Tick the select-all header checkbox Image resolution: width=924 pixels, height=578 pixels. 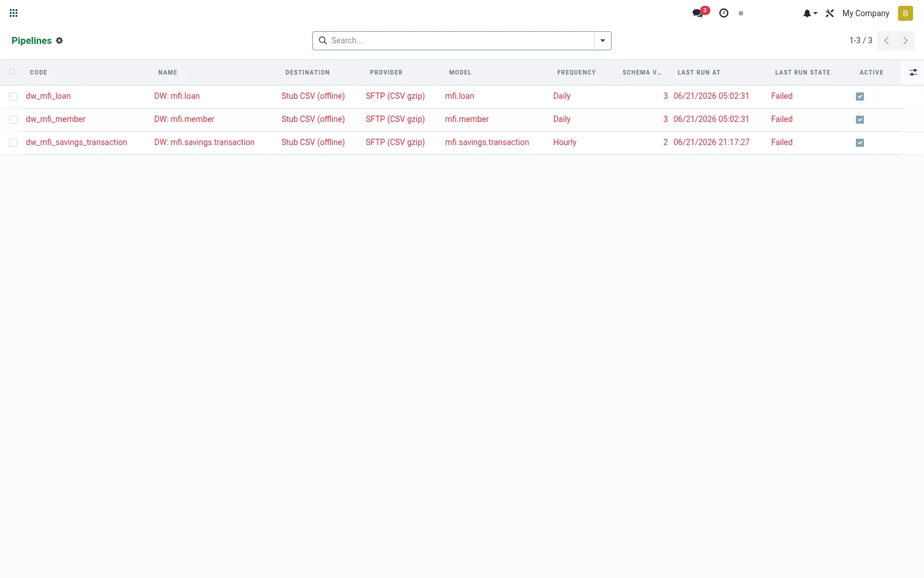point(12,72)
